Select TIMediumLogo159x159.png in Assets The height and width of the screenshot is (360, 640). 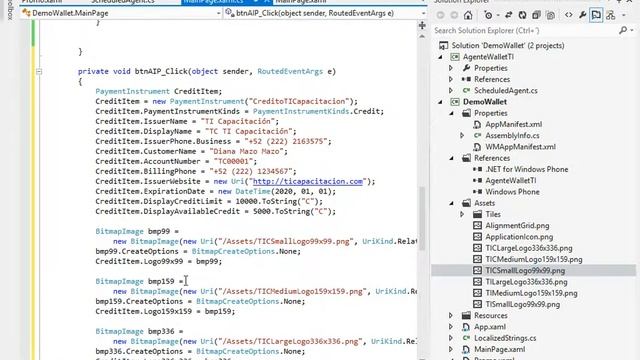tap(531, 293)
